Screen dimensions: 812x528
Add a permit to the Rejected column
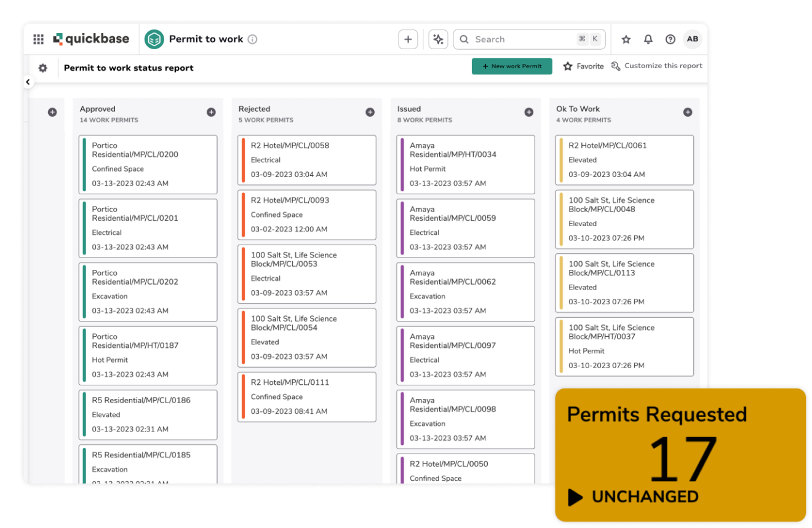(x=370, y=112)
